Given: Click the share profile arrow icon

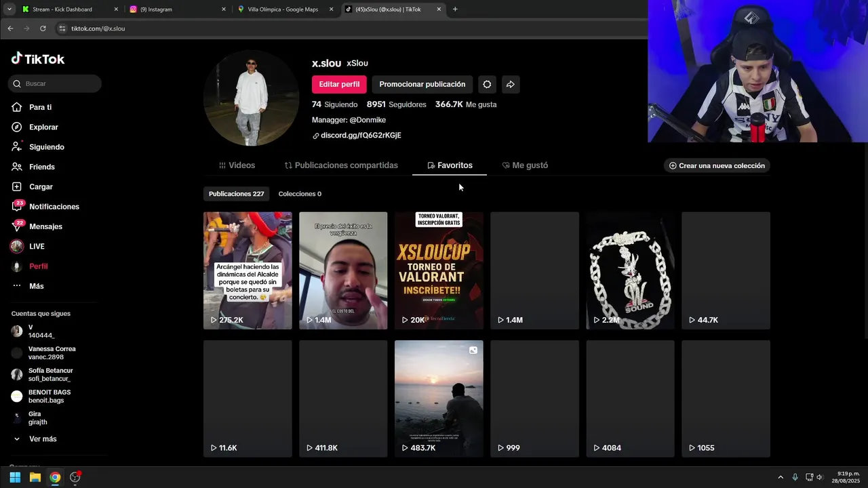Looking at the screenshot, I should [x=511, y=84].
